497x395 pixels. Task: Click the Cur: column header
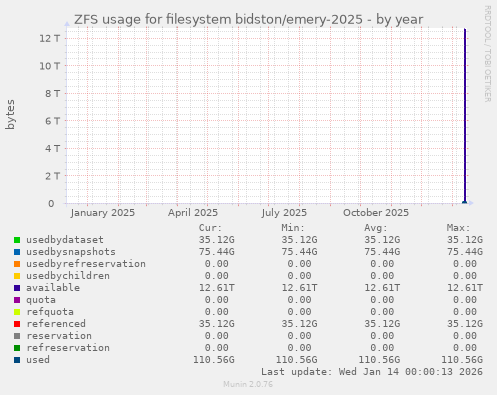[210, 228]
